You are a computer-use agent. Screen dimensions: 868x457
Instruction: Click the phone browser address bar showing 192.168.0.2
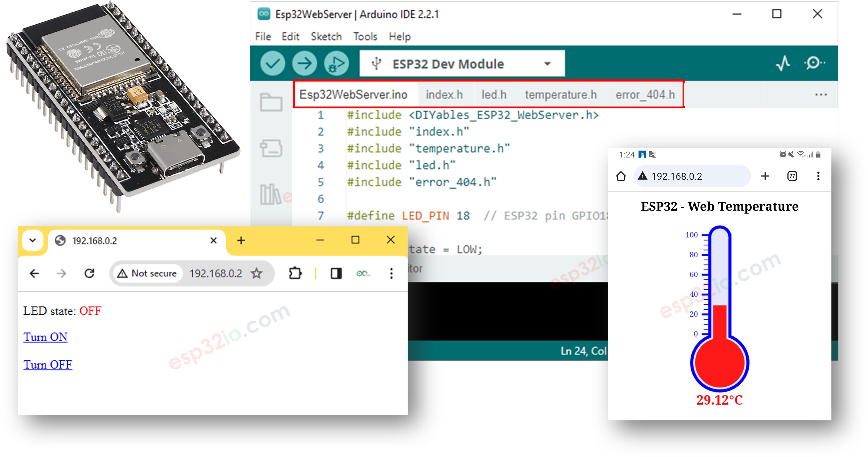pyautogui.click(x=692, y=176)
